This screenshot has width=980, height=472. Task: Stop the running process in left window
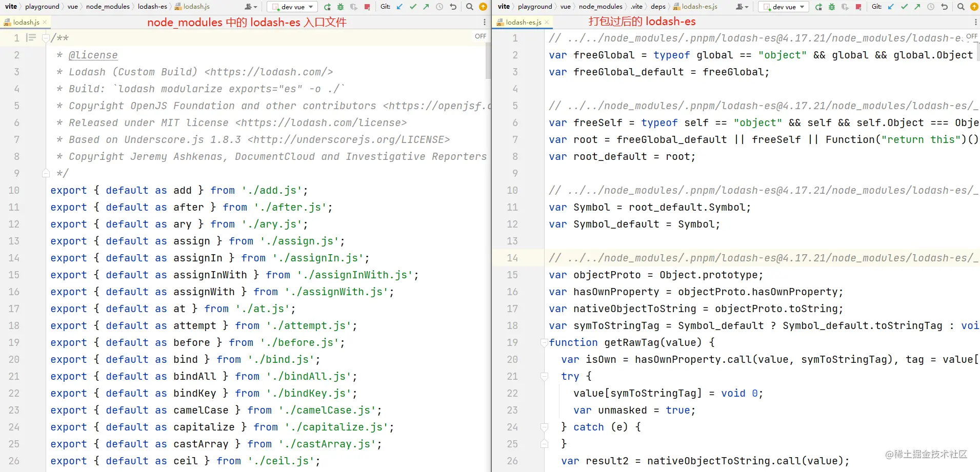pos(367,7)
